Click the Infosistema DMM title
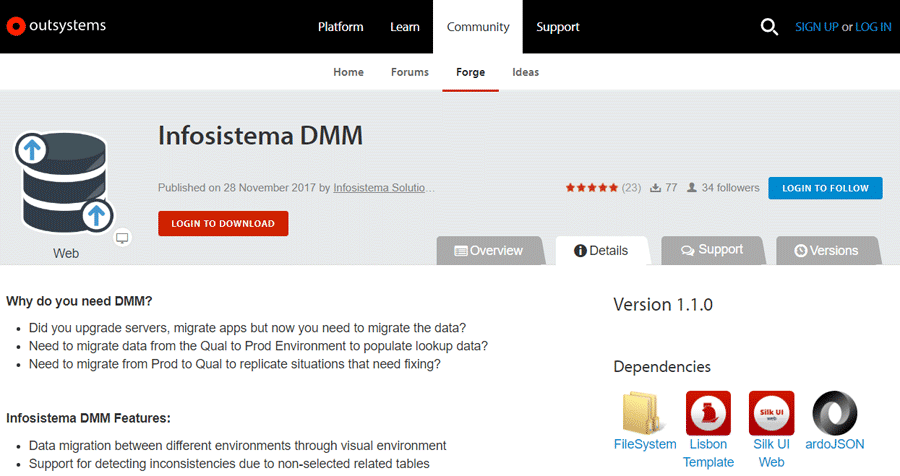Viewport: 900px width, 476px height. (261, 136)
